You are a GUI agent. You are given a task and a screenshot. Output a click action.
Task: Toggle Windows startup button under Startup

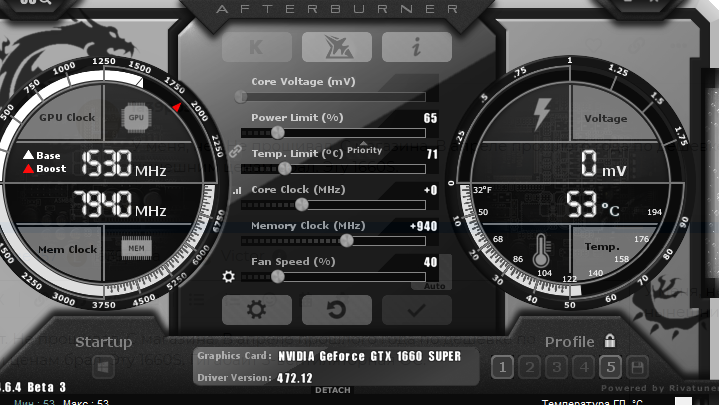pos(103,367)
